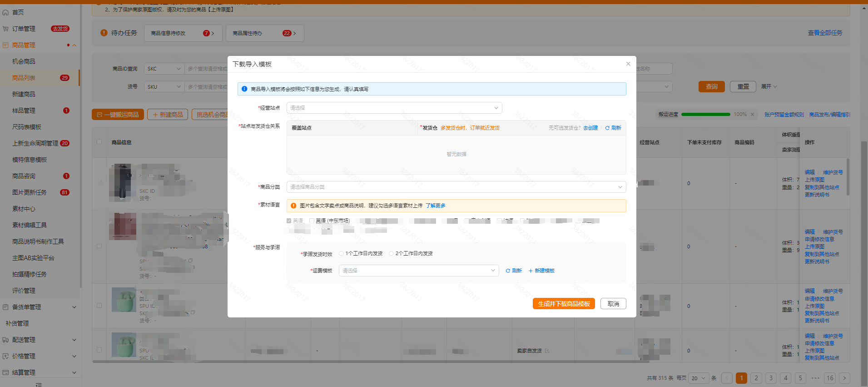Collapse the sidebar with the bottom fold icon
The width and height of the screenshot is (868, 387).
39,384
